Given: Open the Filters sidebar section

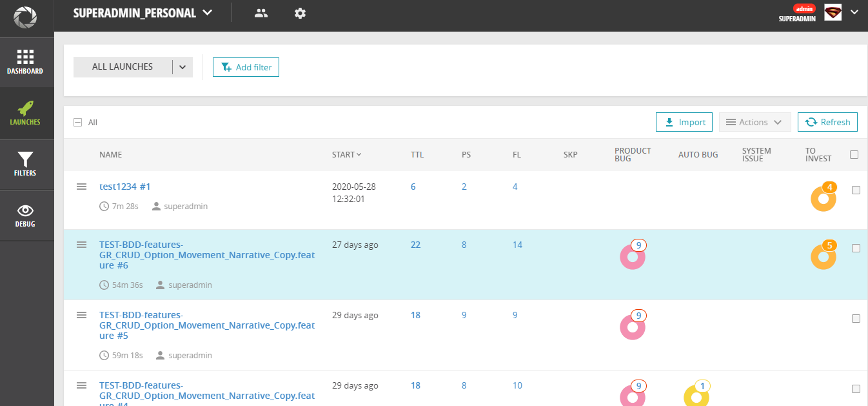Looking at the screenshot, I should point(26,165).
